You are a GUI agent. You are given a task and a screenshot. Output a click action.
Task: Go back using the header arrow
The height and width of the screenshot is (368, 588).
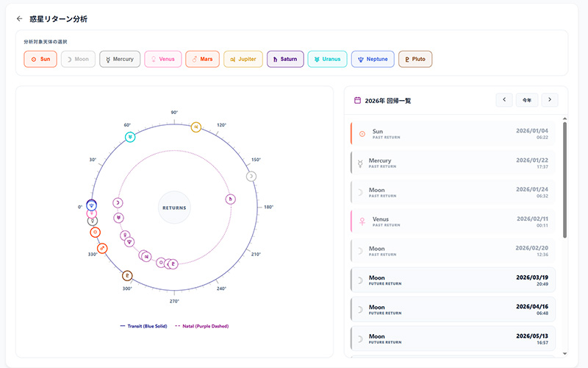coord(19,18)
